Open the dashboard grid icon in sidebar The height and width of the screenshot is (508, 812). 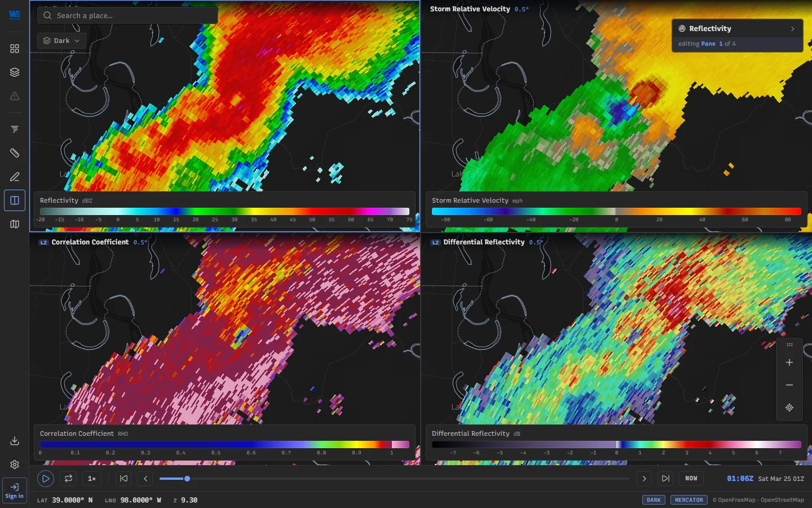(x=15, y=49)
